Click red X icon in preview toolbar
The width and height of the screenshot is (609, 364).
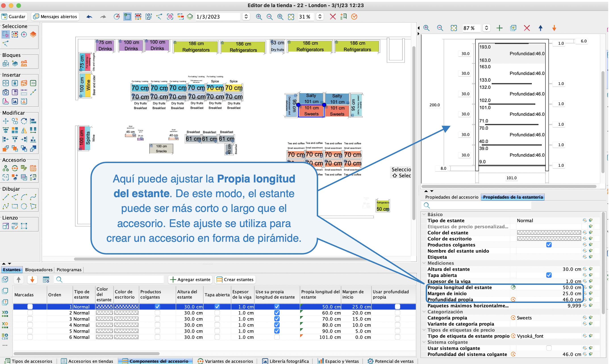527,28
